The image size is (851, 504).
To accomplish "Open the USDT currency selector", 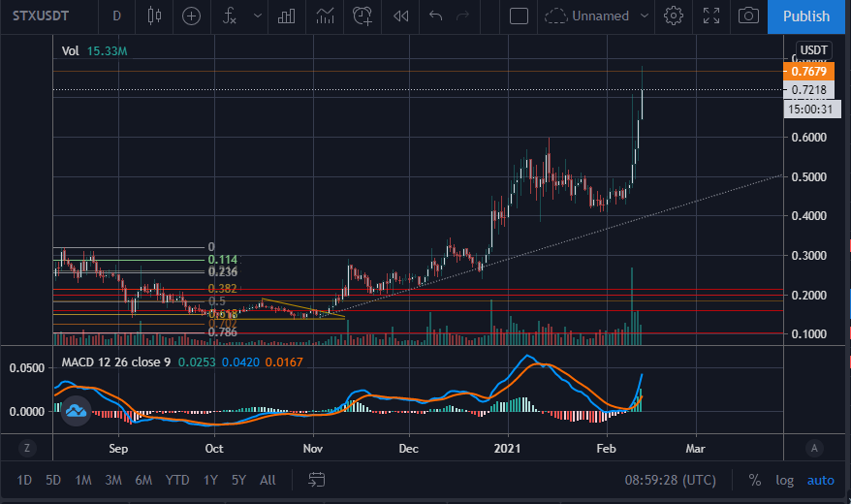I will 813,50.
